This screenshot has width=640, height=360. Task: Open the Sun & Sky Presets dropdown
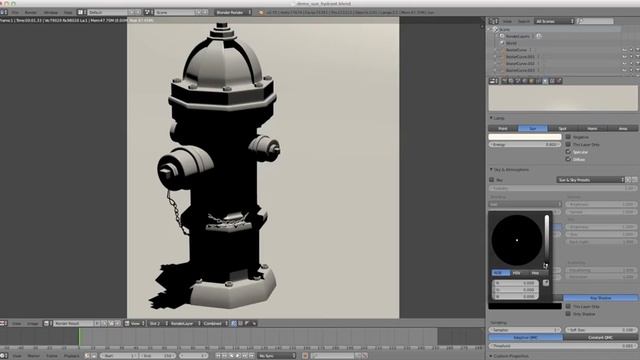(591, 180)
